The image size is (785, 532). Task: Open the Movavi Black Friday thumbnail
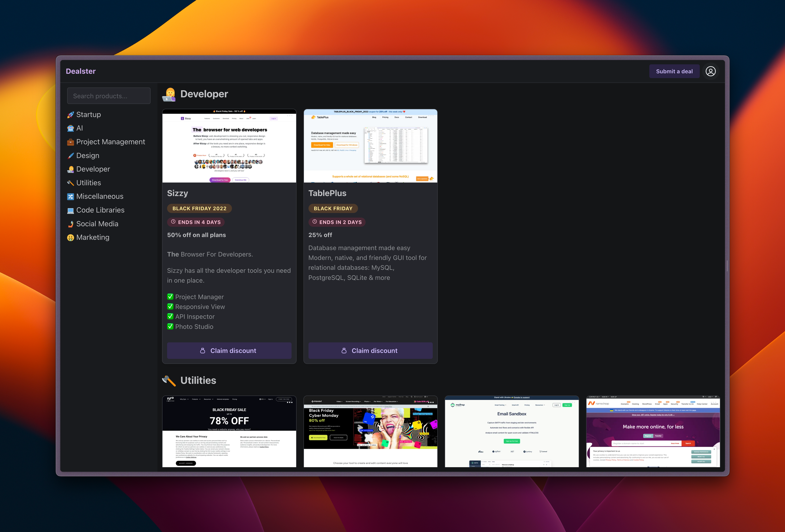370,431
